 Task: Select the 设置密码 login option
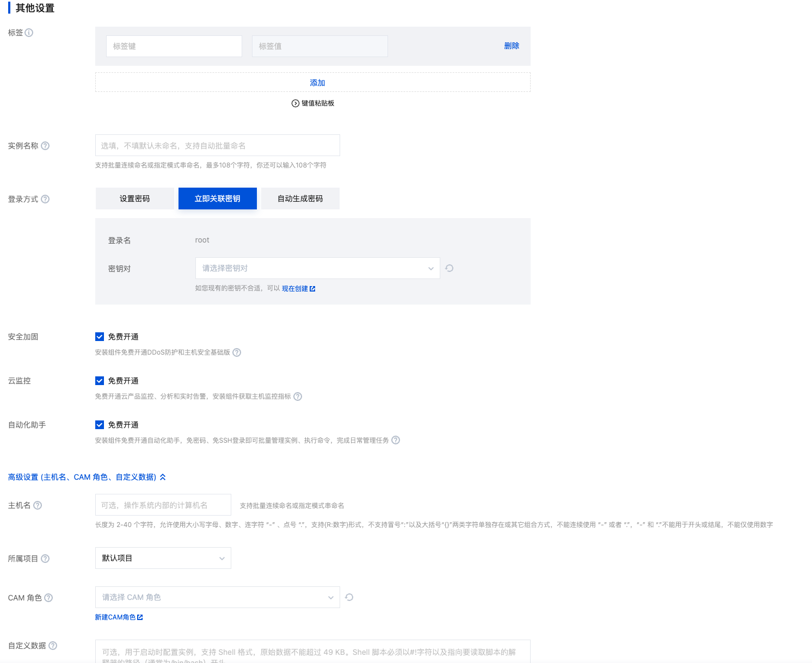135,199
